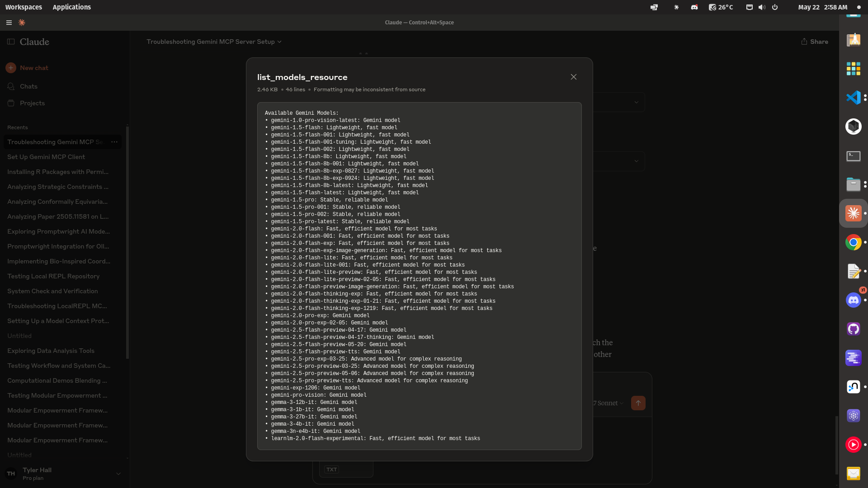
Task: Click the Claude app icon in the dock
Action: point(853,213)
